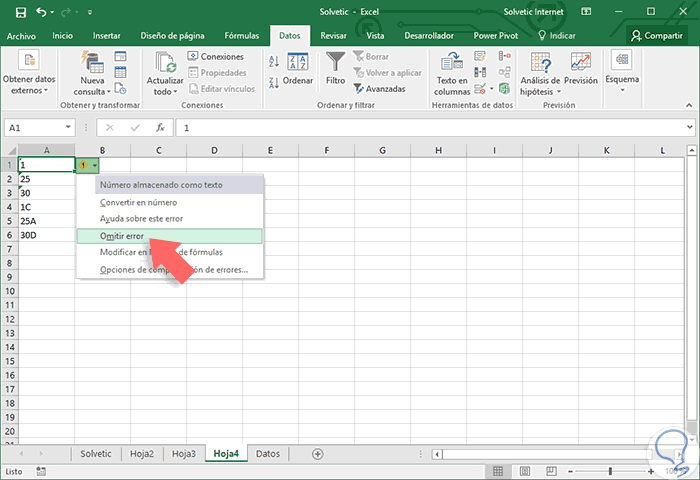Switch to the Fórmulas ribbon tab
The width and height of the screenshot is (700, 480).
pos(241,35)
